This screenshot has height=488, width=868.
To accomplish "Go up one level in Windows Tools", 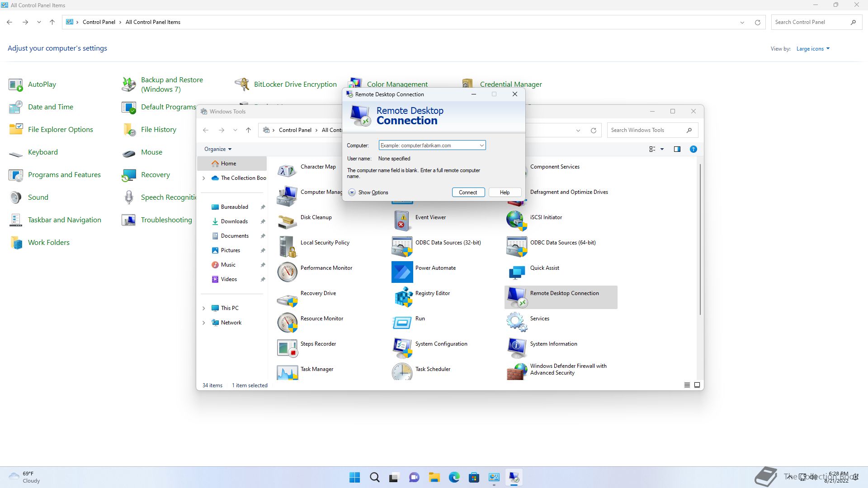I will coord(248,130).
